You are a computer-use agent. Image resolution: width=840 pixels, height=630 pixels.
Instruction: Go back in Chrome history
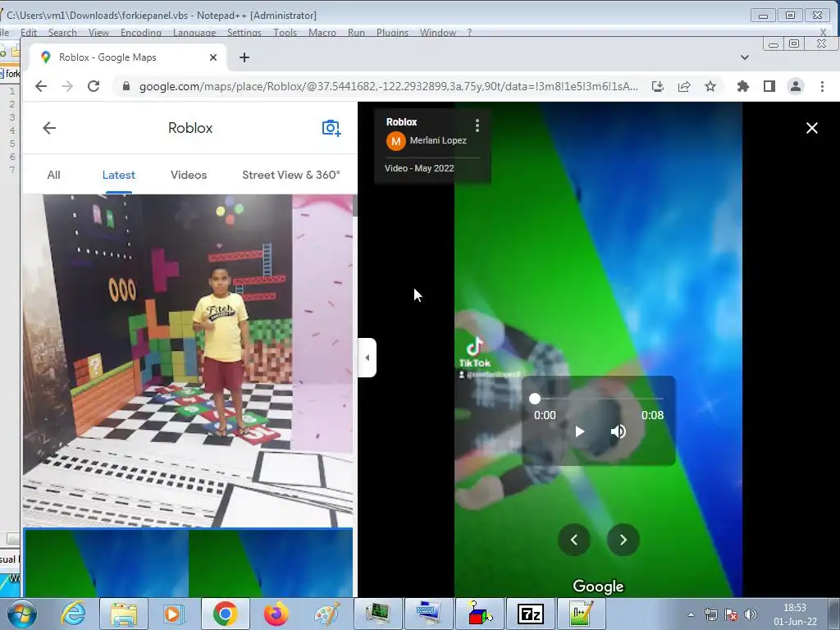[41, 86]
